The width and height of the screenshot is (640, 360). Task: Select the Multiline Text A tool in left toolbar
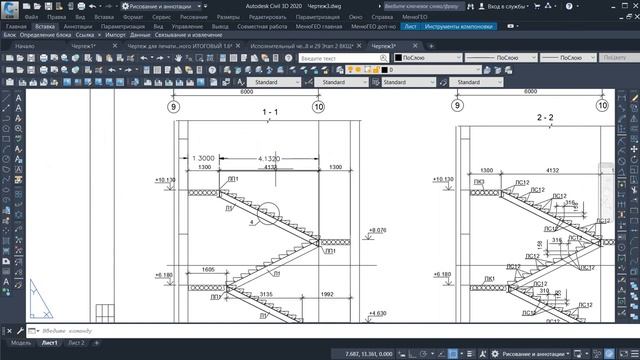click(x=18, y=98)
